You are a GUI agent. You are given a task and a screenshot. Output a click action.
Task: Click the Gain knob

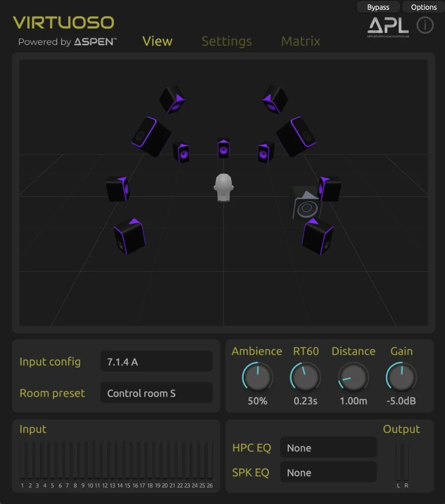(x=401, y=377)
